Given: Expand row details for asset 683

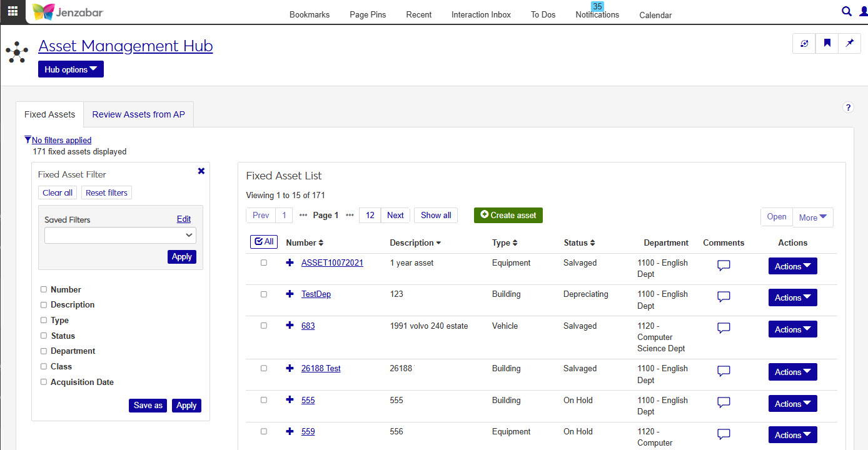Looking at the screenshot, I should 290,326.
